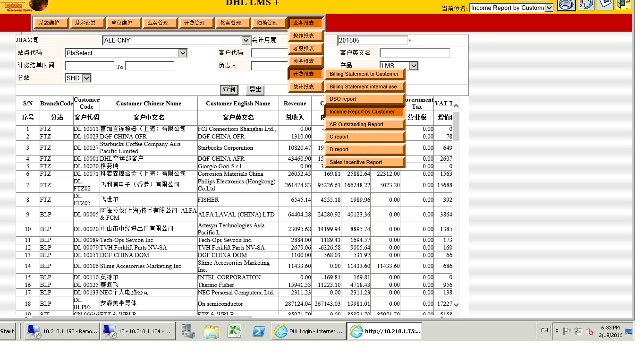Select 计费报表 submenu item
The width and height of the screenshot is (644, 363).
coord(305,74)
